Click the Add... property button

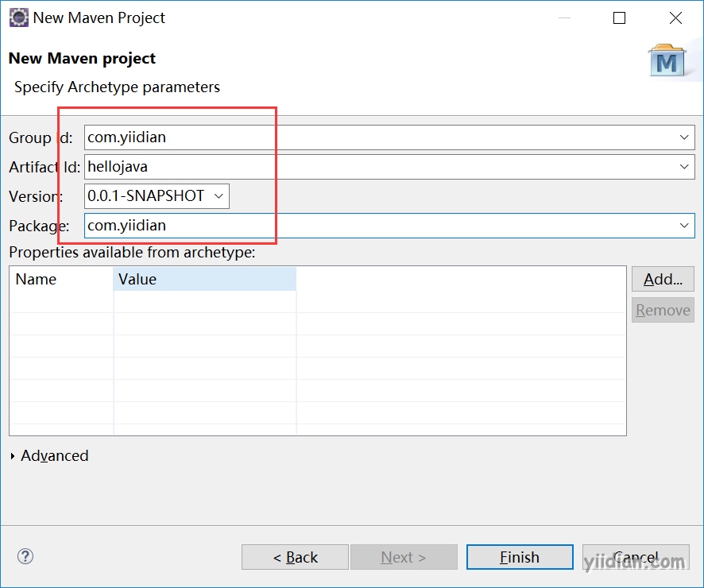[x=663, y=279]
